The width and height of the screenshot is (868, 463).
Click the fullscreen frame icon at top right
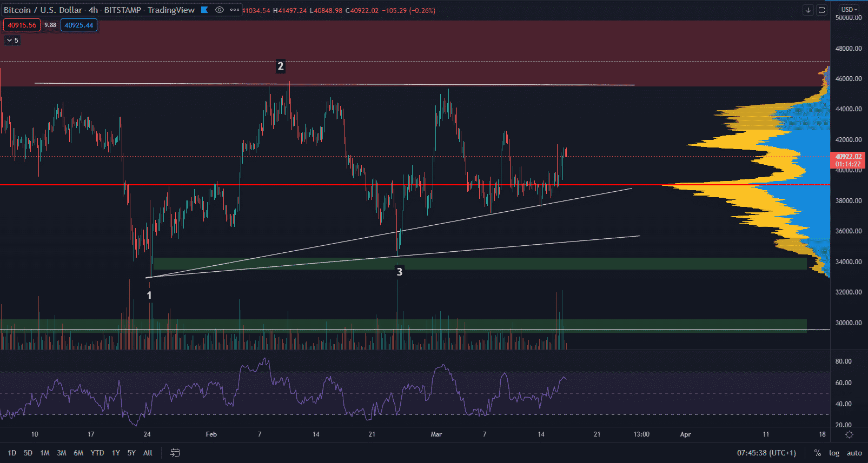point(821,10)
